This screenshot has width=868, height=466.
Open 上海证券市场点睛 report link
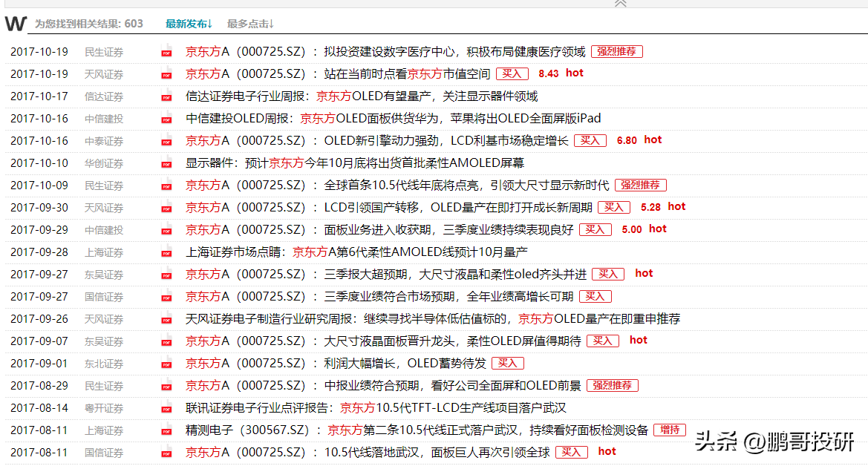coord(356,252)
